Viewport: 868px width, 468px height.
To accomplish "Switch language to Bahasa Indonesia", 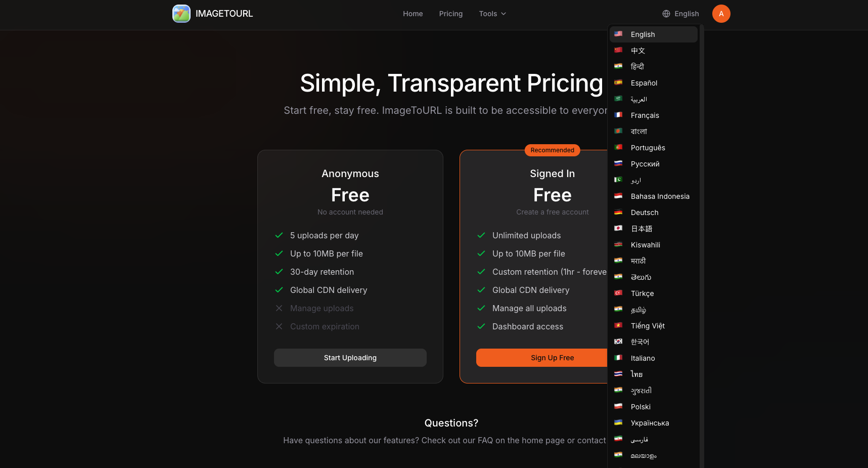I will pos(660,196).
